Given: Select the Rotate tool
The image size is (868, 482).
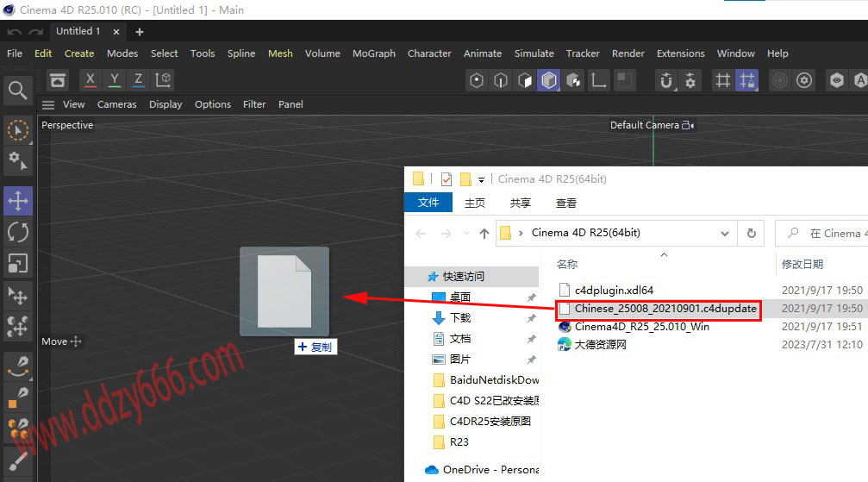Looking at the screenshot, I should coord(18,232).
